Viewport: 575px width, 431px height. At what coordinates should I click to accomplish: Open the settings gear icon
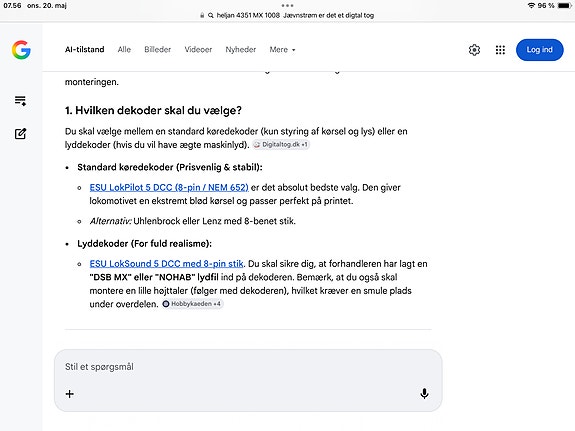(x=474, y=50)
